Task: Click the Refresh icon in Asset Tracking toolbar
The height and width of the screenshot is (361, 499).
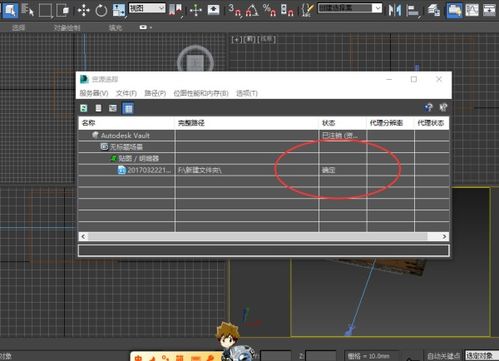Action: point(84,108)
